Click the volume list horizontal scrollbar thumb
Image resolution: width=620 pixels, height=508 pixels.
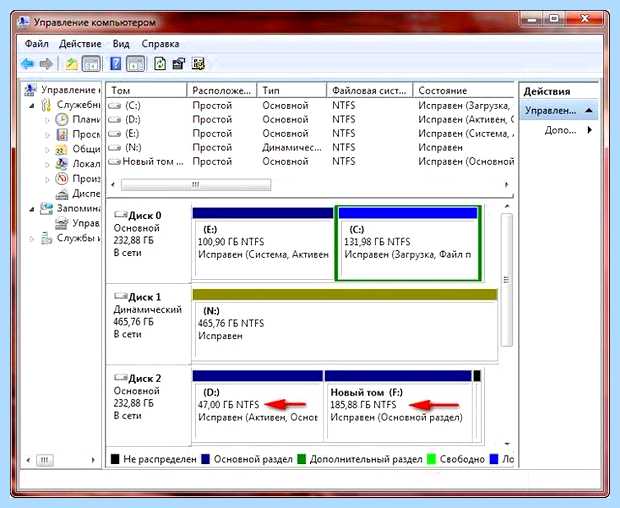coord(196,185)
